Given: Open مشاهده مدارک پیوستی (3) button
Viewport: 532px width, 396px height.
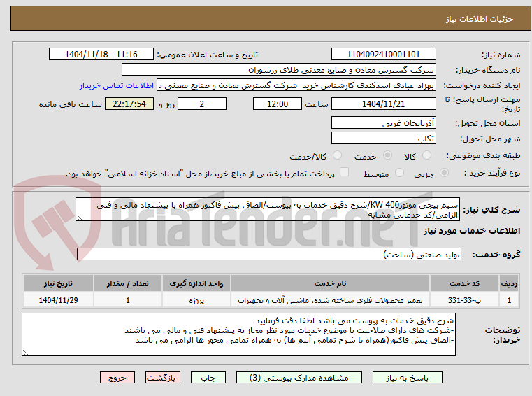Looking at the screenshot, I should point(299,377).
